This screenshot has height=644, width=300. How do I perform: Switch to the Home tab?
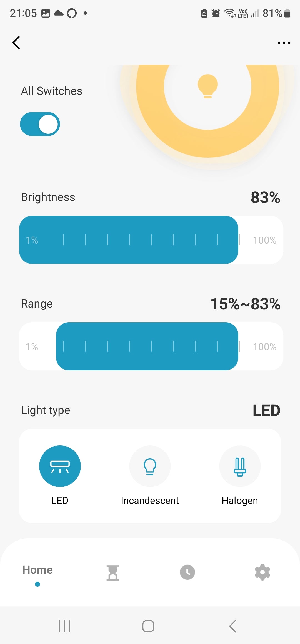37,570
